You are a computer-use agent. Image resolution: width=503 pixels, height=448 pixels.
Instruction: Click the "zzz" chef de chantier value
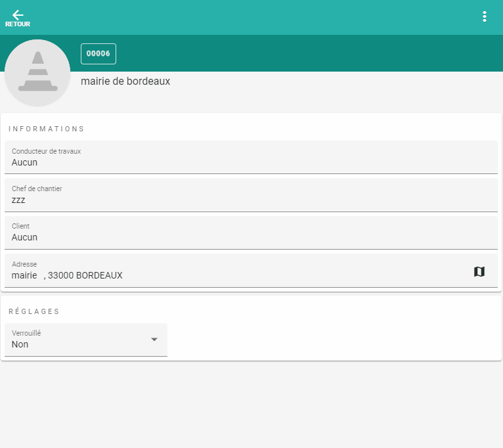[18, 200]
